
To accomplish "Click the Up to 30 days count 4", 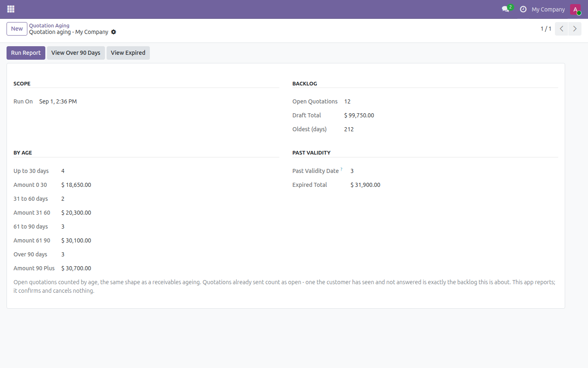I will pyautogui.click(x=63, y=171).
